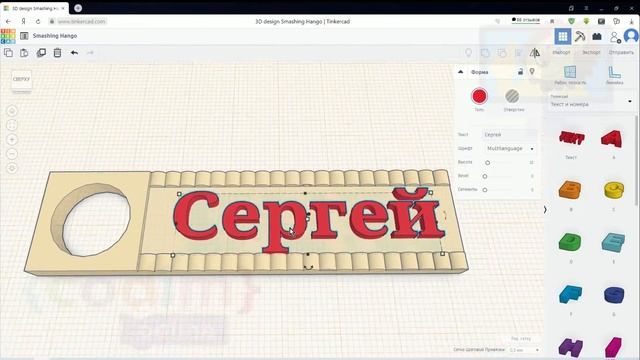Adjust the Bevel slider handle
This screenshot has width=640, height=360.
pos(485,176)
